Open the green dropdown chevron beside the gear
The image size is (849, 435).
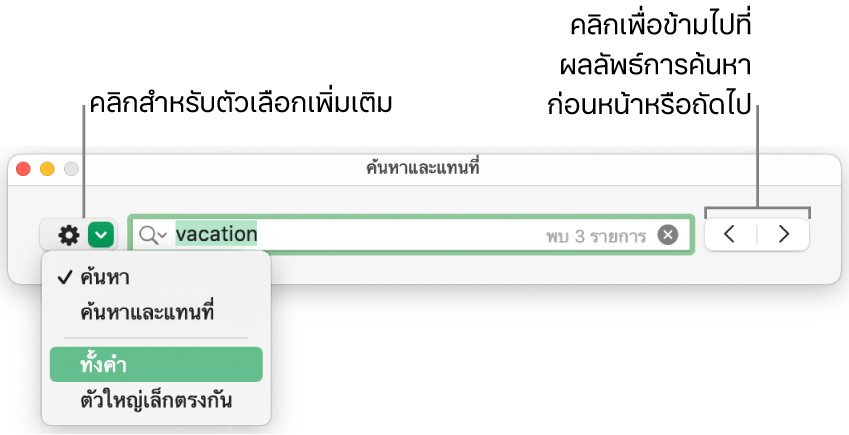(x=102, y=235)
